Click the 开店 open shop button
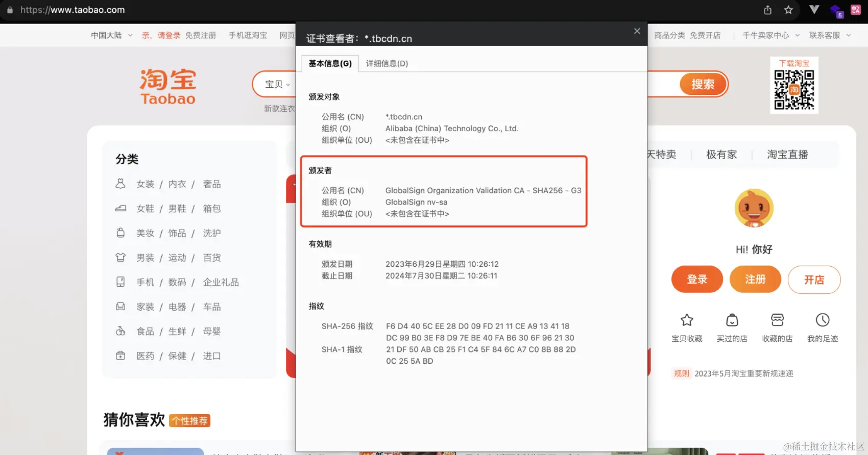The height and width of the screenshot is (455, 868). tap(814, 280)
